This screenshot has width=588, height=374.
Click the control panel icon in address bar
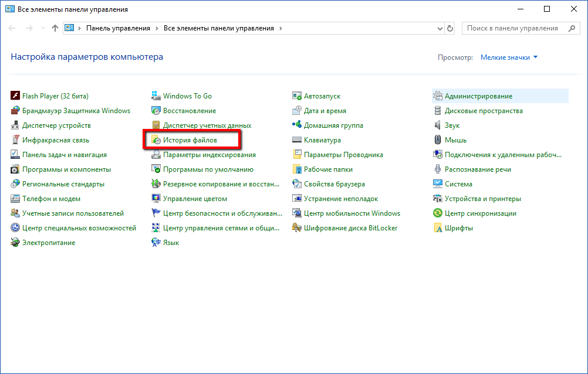tap(69, 28)
